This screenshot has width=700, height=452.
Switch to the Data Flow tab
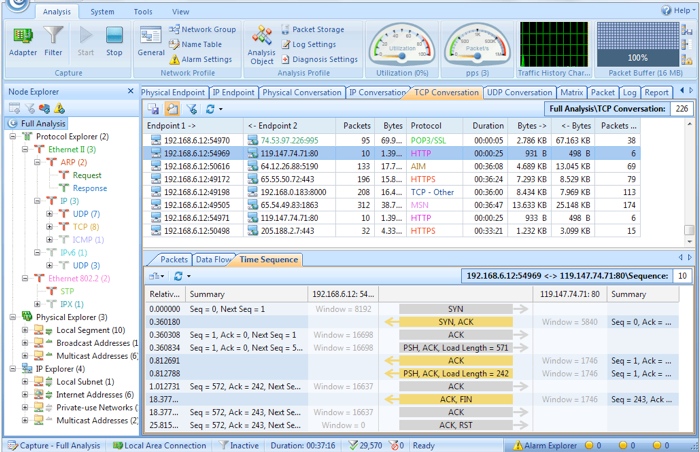[213, 259]
